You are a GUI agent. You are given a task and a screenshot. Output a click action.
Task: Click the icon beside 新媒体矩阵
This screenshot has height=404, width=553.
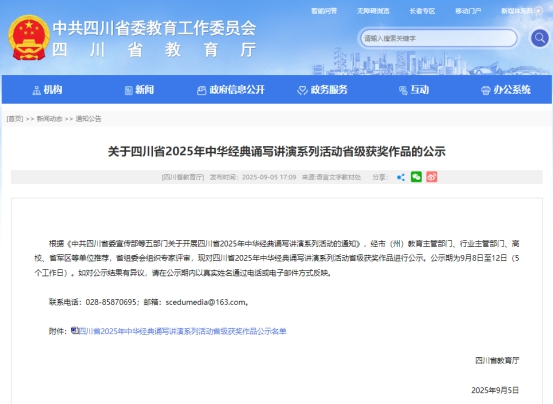coord(539,12)
